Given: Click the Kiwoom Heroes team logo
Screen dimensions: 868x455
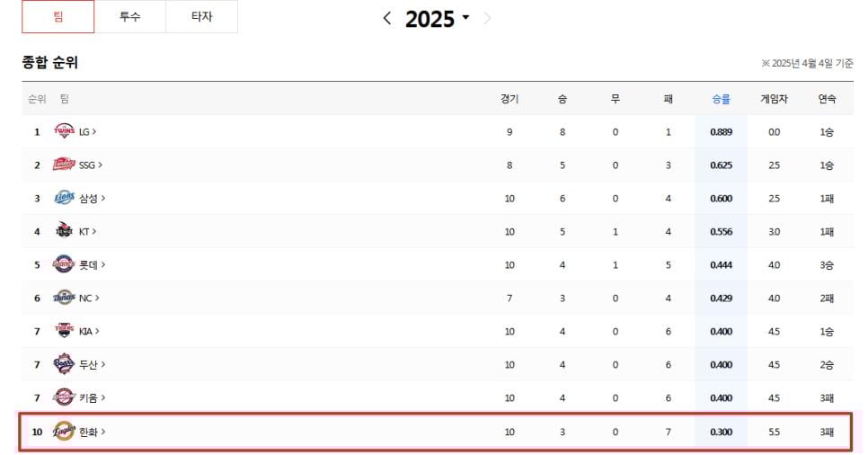Looking at the screenshot, I should pos(65,397).
